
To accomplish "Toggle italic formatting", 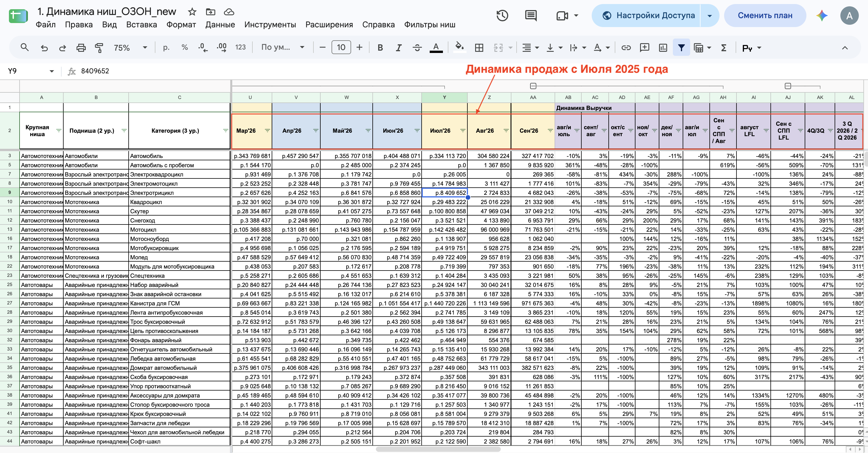I will (399, 47).
